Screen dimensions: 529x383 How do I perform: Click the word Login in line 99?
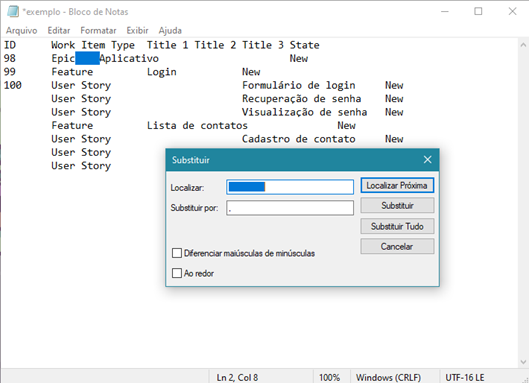tap(162, 72)
